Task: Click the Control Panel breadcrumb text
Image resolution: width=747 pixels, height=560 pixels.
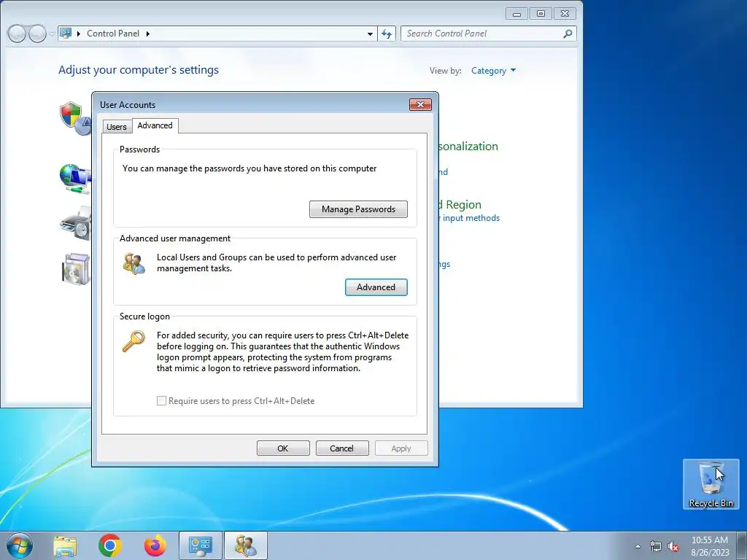Action: pos(113,34)
